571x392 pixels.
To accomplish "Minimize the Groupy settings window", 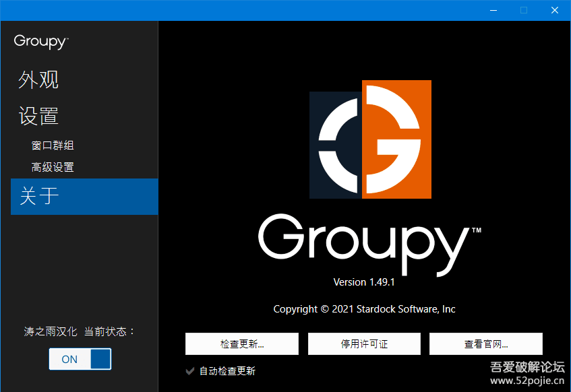I will pos(493,10).
